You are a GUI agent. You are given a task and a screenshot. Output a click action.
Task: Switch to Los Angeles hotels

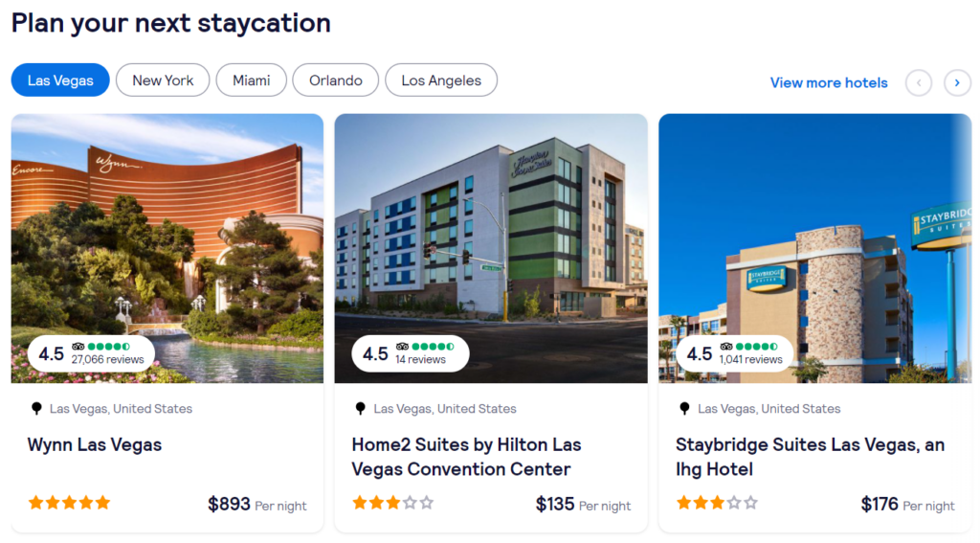coord(440,80)
